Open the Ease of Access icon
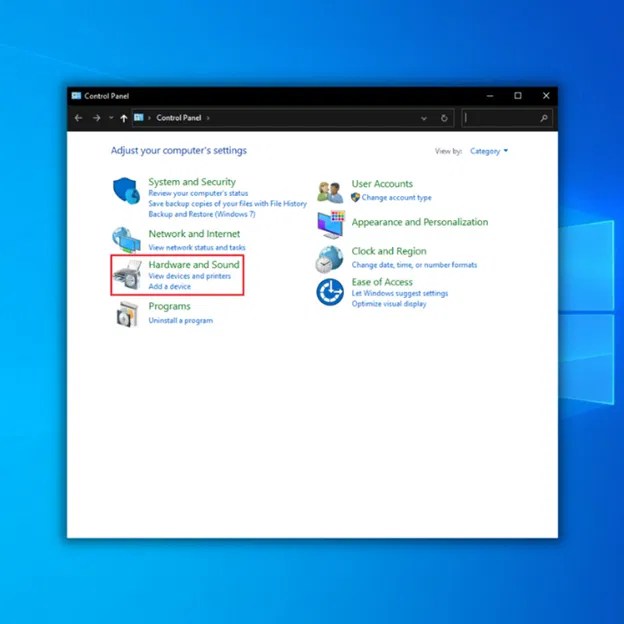 coord(330,292)
